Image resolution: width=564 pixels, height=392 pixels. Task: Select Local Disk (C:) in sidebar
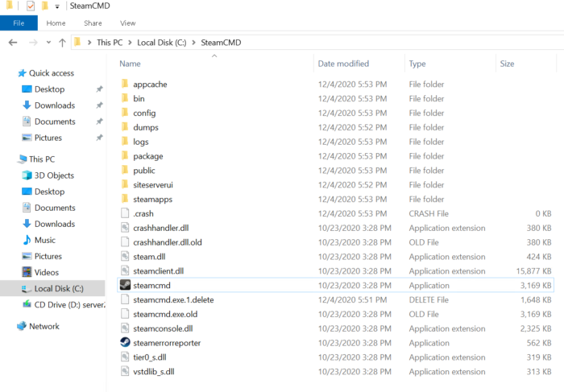[52, 288]
